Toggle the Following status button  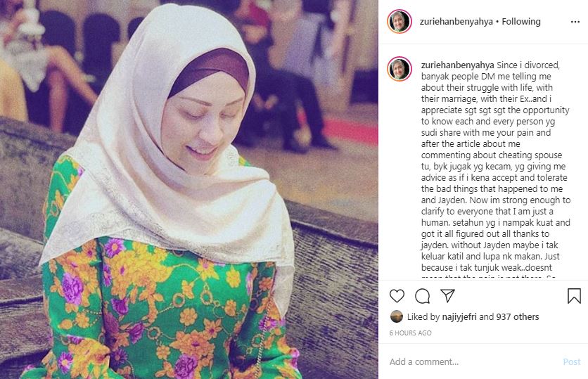tap(521, 22)
